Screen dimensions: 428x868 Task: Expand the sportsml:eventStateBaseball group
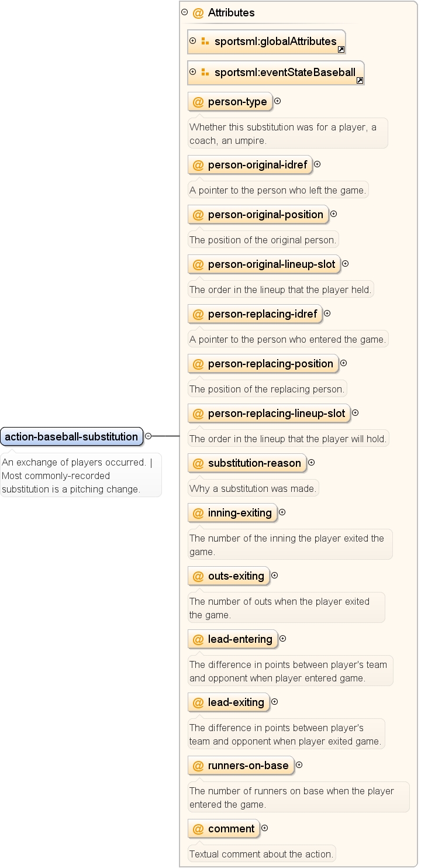tap(193, 72)
